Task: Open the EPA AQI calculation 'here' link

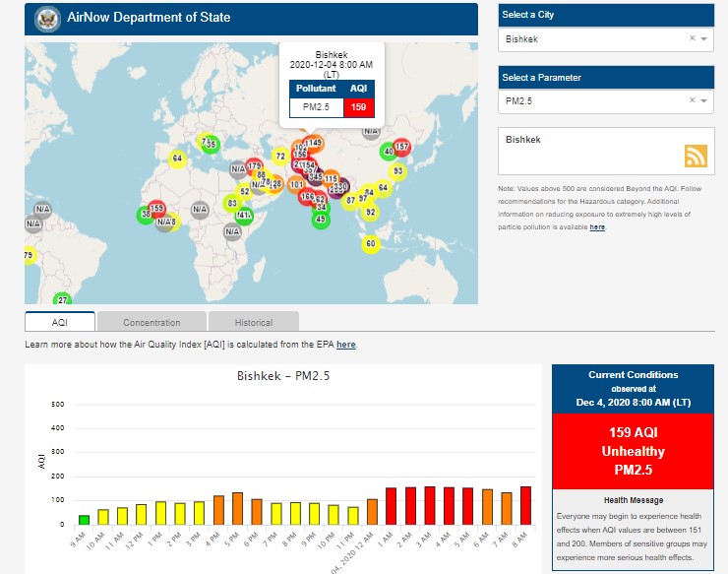Action: (345, 345)
